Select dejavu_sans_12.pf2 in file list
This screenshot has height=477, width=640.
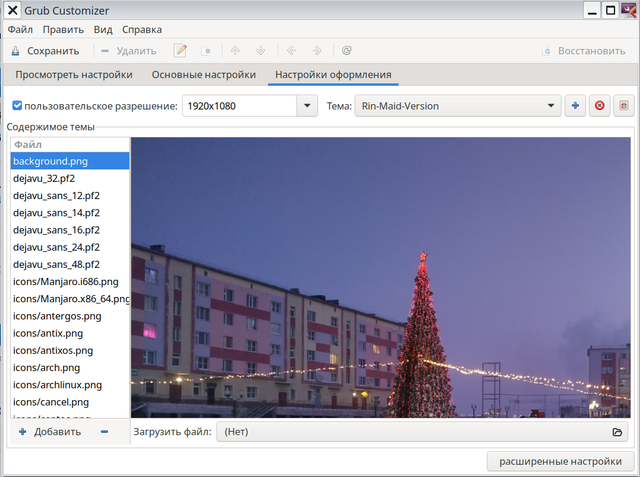(70, 195)
